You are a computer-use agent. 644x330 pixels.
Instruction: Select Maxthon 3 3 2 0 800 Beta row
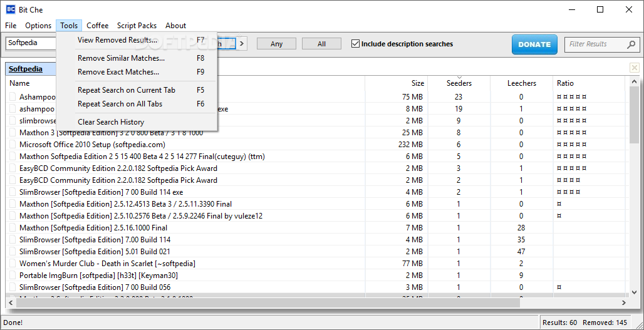111,133
